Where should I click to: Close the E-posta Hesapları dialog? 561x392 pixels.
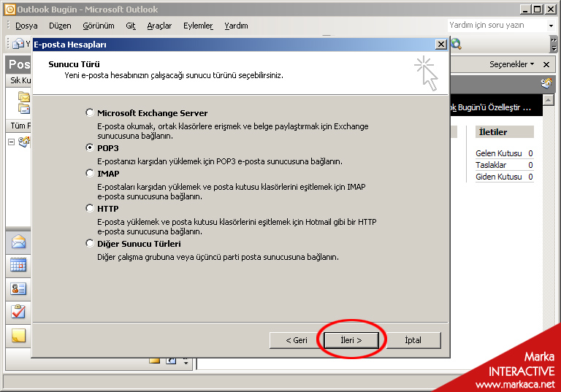coord(441,45)
